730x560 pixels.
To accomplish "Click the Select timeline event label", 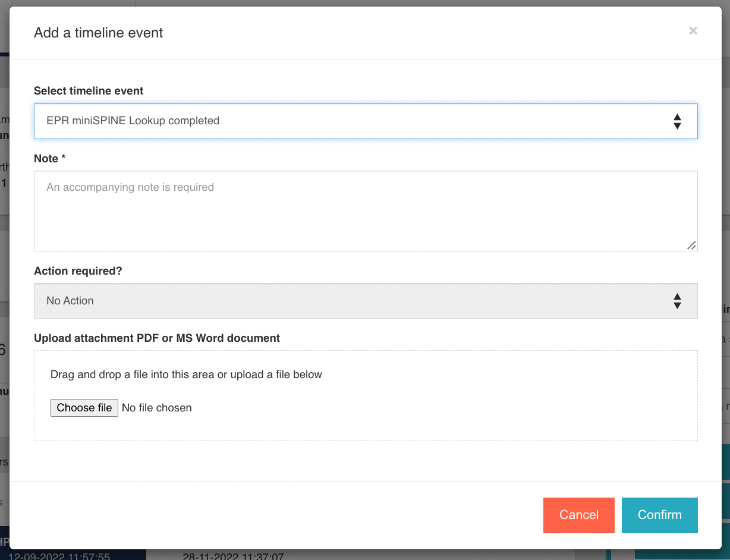I will (x=89, y=91).
